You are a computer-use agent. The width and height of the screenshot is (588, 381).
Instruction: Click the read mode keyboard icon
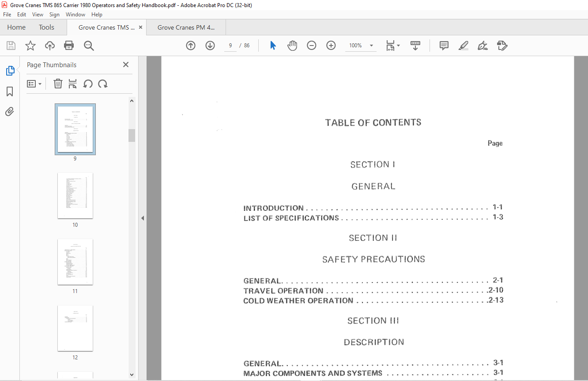(415, 46)
